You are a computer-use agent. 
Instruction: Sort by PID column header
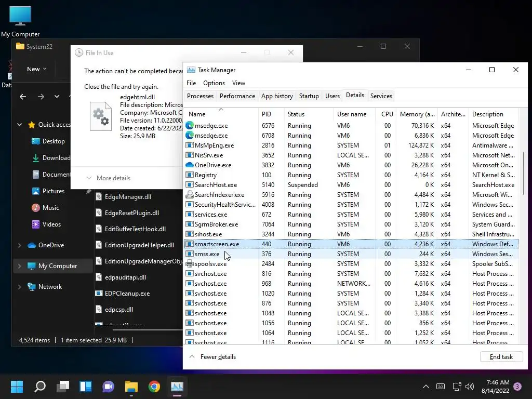click(x=271, y=114)
